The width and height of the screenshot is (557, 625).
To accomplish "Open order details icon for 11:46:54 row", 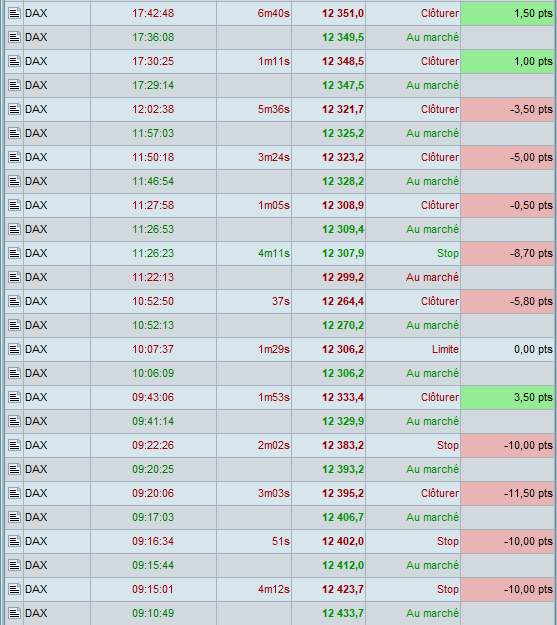I will 14,181.
